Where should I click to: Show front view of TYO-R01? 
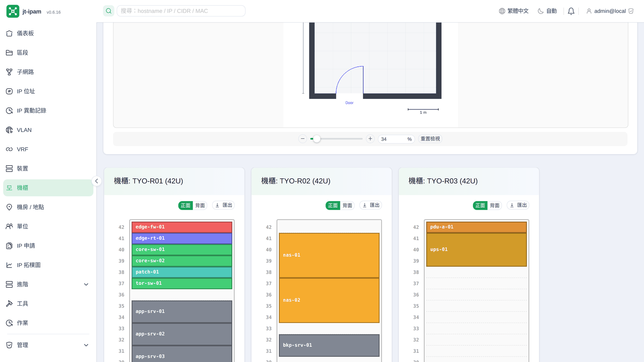(186, 206)
